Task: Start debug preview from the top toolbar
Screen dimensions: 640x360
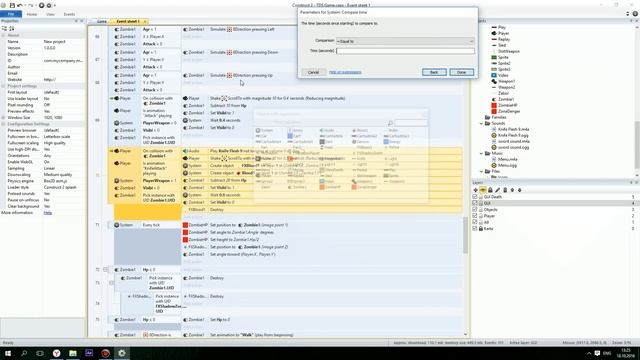Action: (49, 5)
